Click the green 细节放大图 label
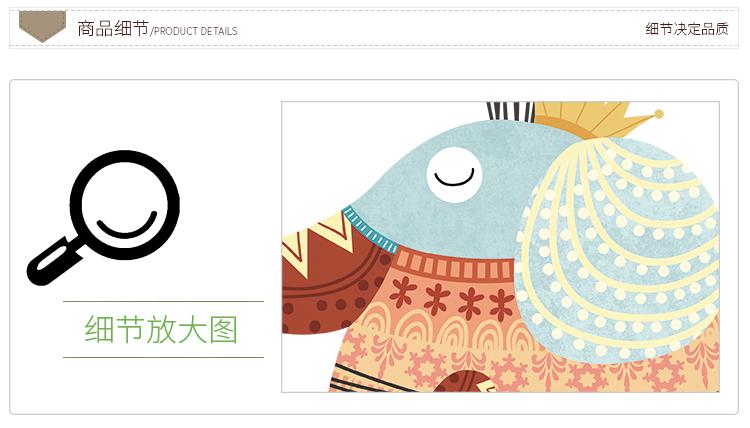This screenshot has width=750, height=428. [161, 329]
